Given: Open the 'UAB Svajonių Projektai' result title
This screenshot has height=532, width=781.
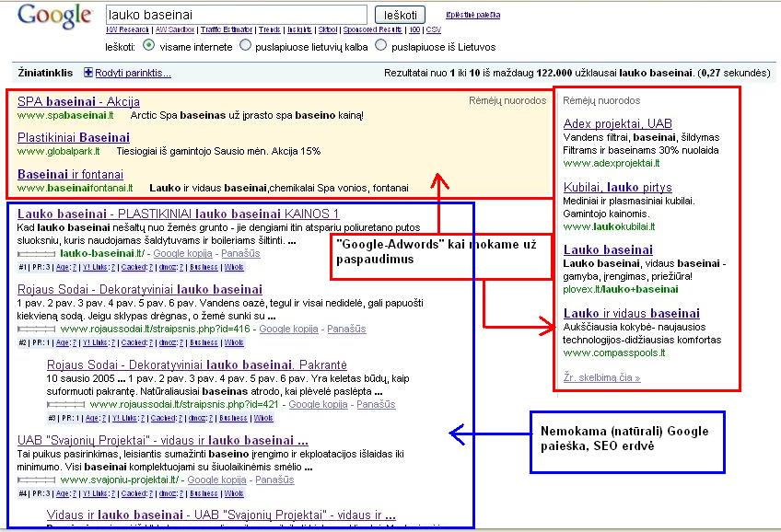Looking at the screenshot, I should click(x=163, y=441).
